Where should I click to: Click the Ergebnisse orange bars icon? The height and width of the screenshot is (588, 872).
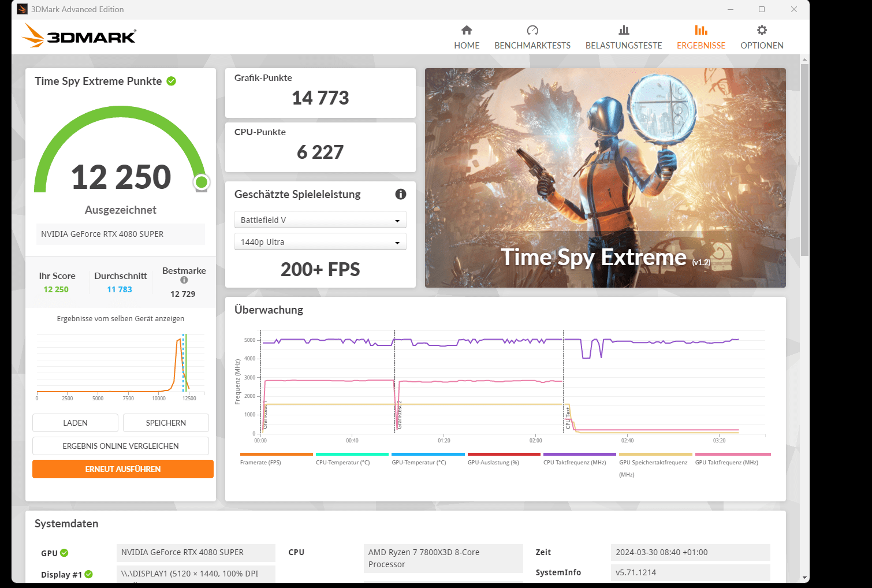click(701, 30)
